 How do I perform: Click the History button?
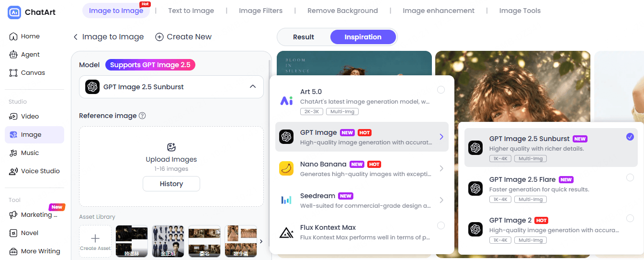[171, 184]
